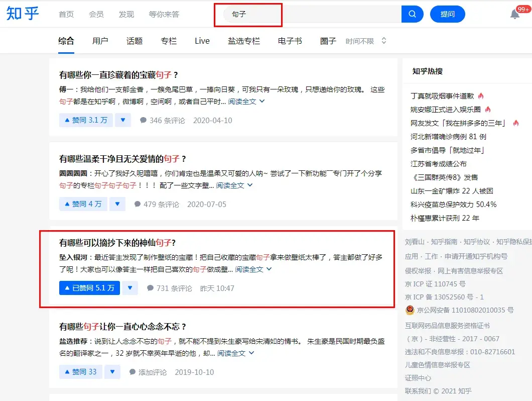The width and height of the screenshot is (532, 401).
Task: Click the blue 提问 button
Action: click(448, 14)
